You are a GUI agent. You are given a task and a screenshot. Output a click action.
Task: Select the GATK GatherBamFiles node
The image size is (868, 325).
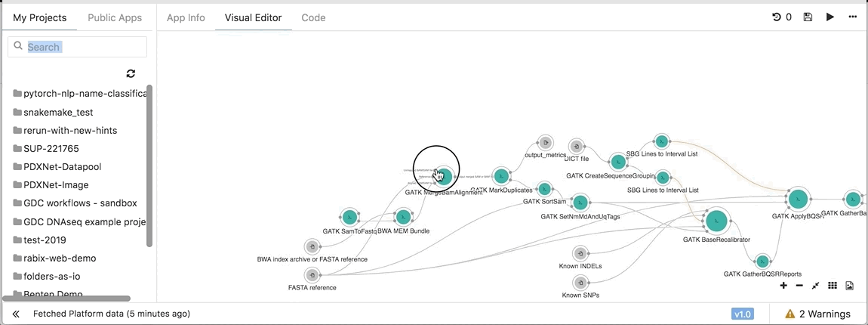pyautogui.click(x=852, y=199)
